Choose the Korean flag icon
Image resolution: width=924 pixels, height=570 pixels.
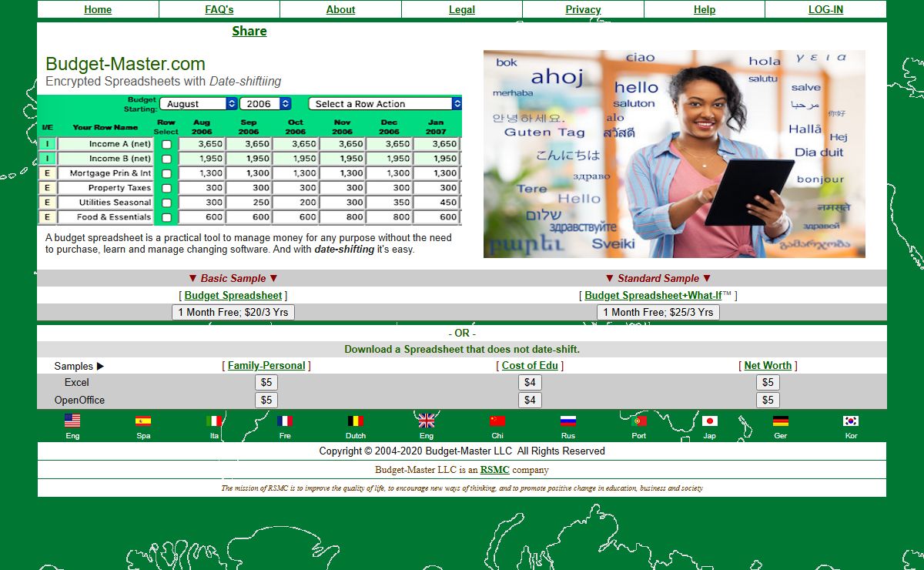click(851, 421)
